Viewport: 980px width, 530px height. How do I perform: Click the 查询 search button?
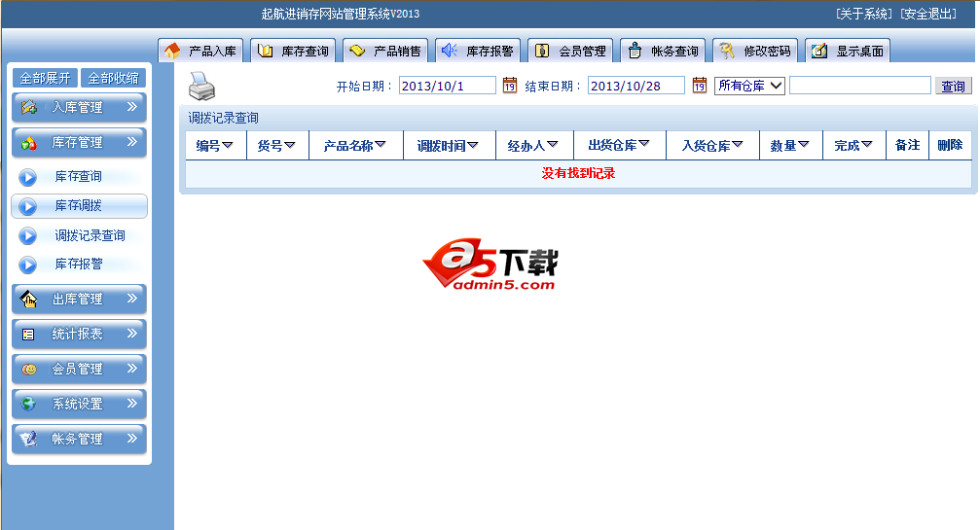953,87
